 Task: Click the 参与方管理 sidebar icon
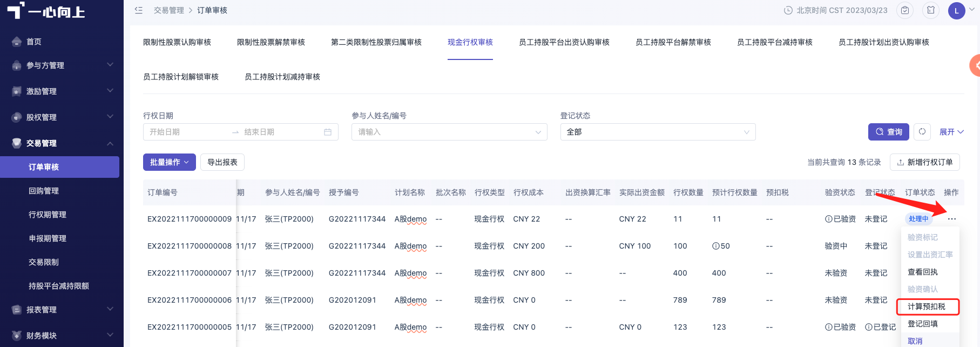click(17, 65)
